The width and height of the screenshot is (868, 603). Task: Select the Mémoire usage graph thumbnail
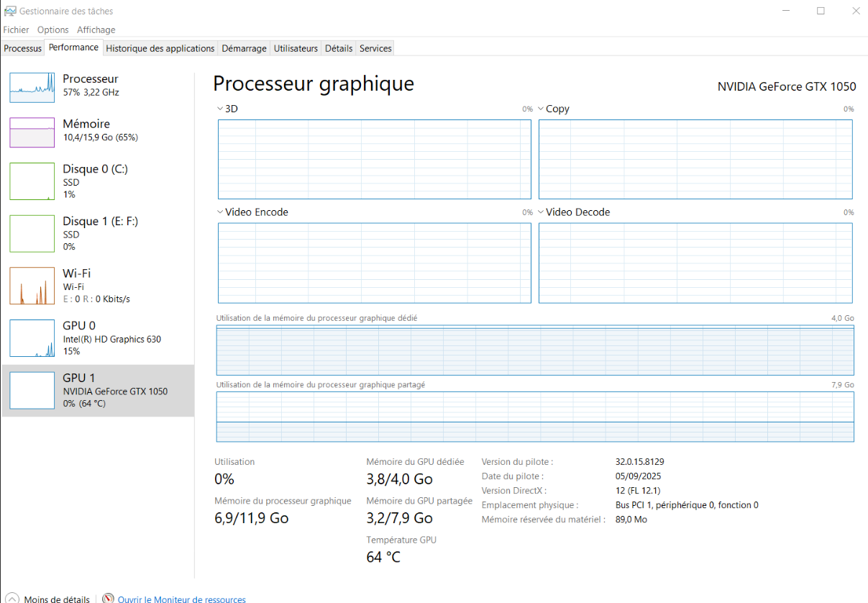pyautogui.click(x=32, y=132)
